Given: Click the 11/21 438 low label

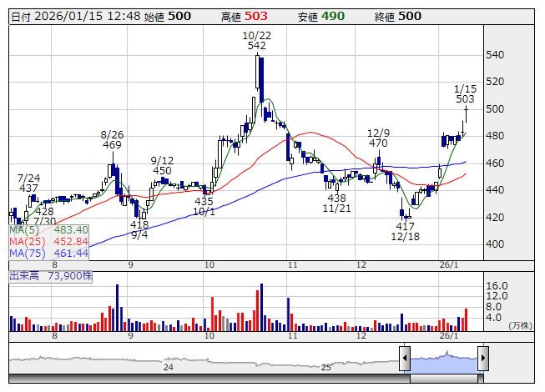Looking at the screenshot, I should [336, 204].
